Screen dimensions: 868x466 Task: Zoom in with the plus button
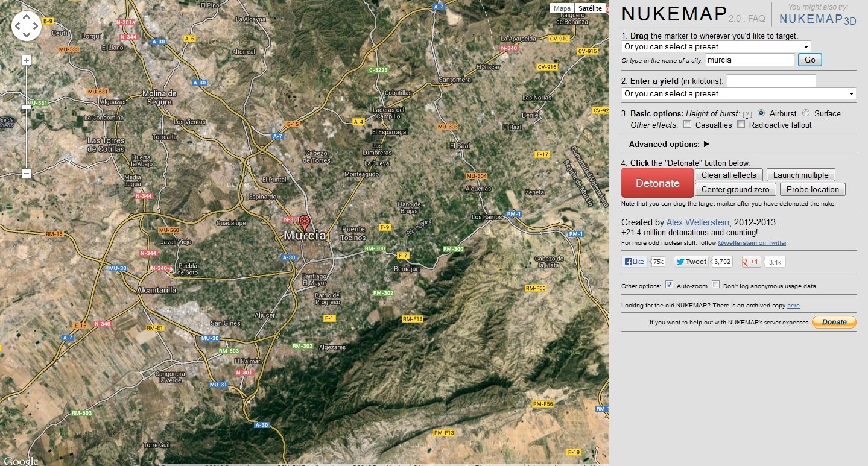tap(27, 60)
